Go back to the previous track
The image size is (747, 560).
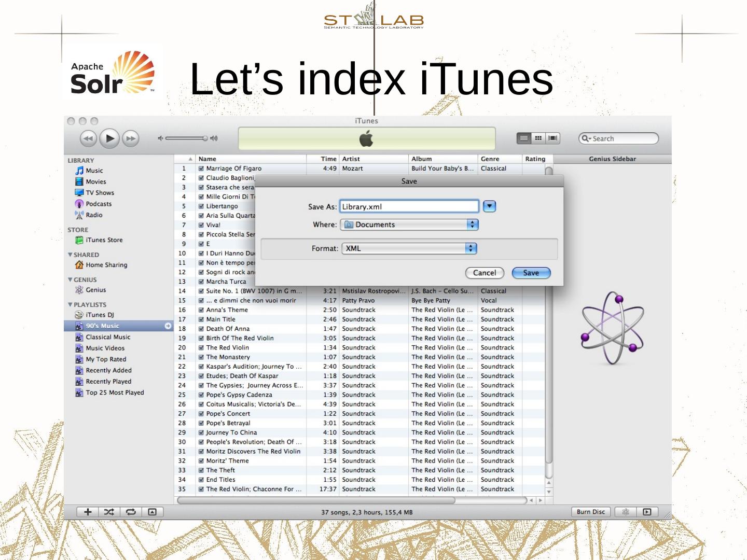pyautogui.click(x=88, y=138)
